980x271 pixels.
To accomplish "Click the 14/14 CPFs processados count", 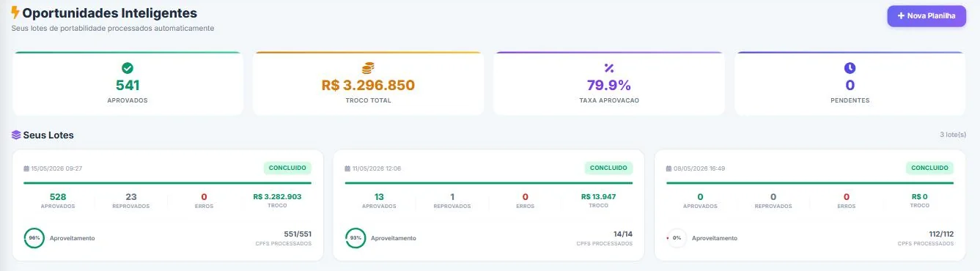I will pyautogui.click(x=622, y=234).
